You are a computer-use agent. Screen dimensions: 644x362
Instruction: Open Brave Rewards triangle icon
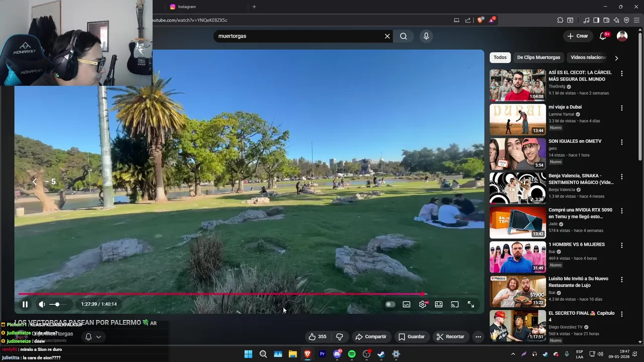(x=492, y=20)
